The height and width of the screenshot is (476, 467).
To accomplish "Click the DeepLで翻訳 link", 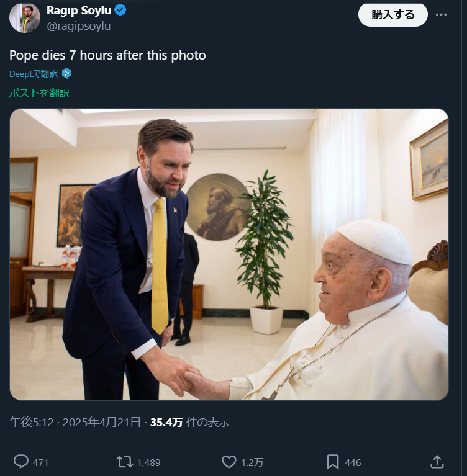I will point(34,74).
